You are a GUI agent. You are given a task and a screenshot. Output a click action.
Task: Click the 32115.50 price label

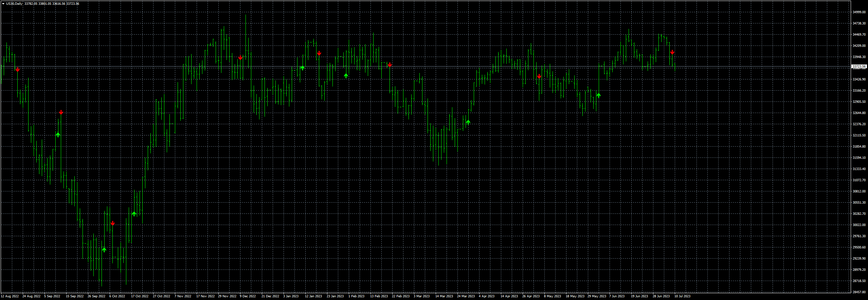pyautogui.click(x=859, y=135)
